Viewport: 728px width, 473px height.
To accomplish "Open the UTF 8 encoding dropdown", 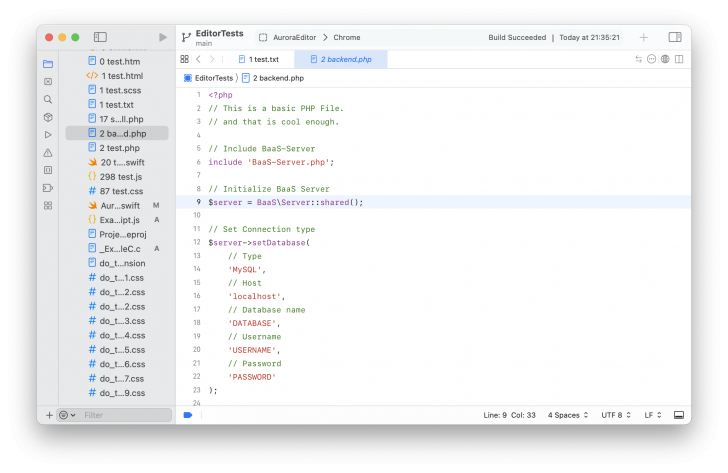I will 616,415.
